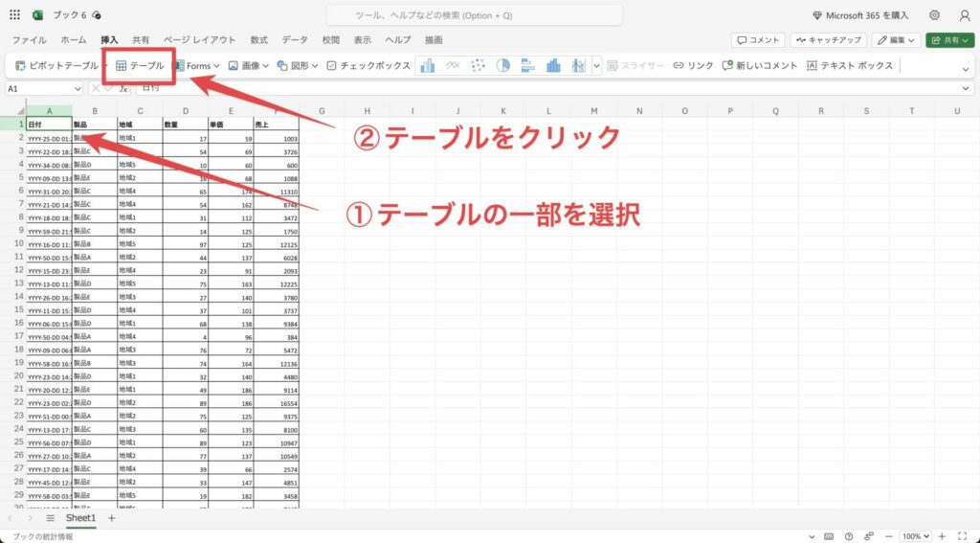
Task: Click the feedback icon in status bar
Action: 869,536
